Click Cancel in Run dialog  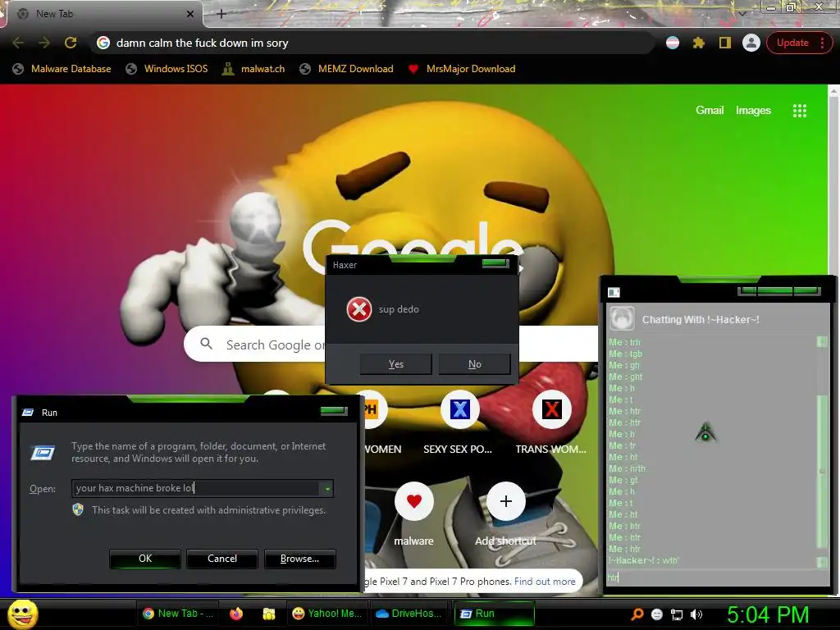222,558
